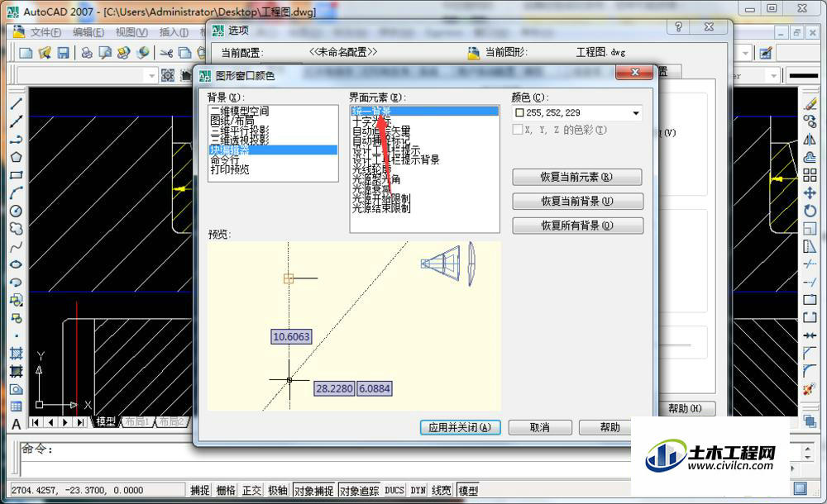Open Workspace Settings gear icon
The width and height of the screenshot is (827, 504).
(168, 75)
